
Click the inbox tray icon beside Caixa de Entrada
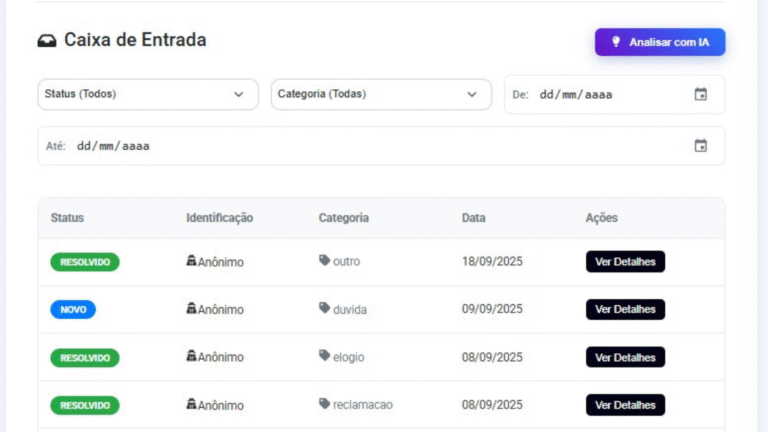click(47, 41)
